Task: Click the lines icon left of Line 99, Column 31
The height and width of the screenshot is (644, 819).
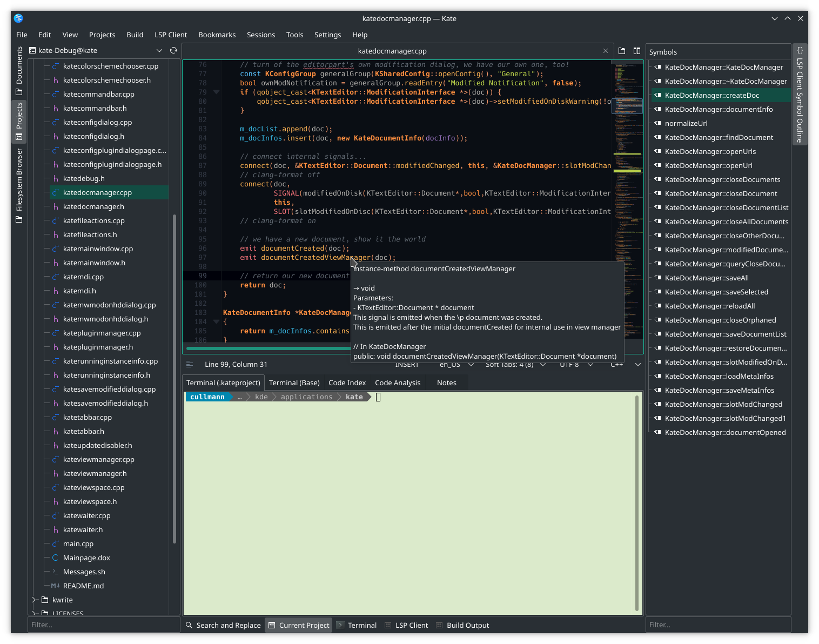Action: [x=190, y=364]
